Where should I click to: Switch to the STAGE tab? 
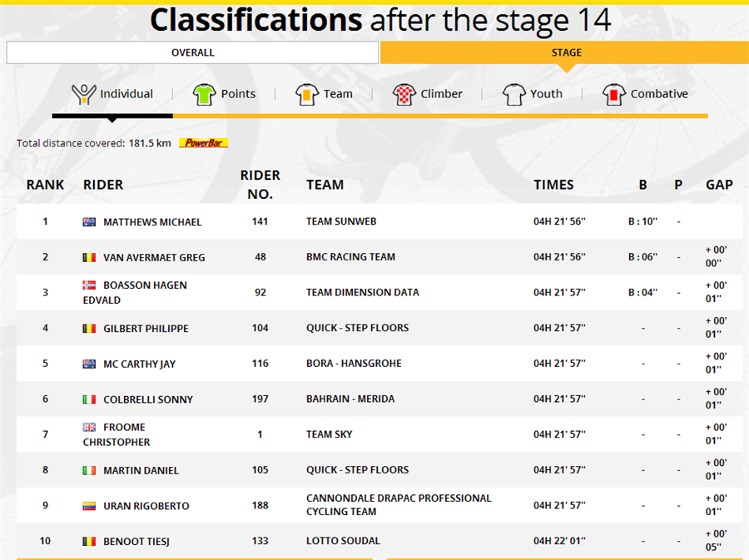point(566,52)
